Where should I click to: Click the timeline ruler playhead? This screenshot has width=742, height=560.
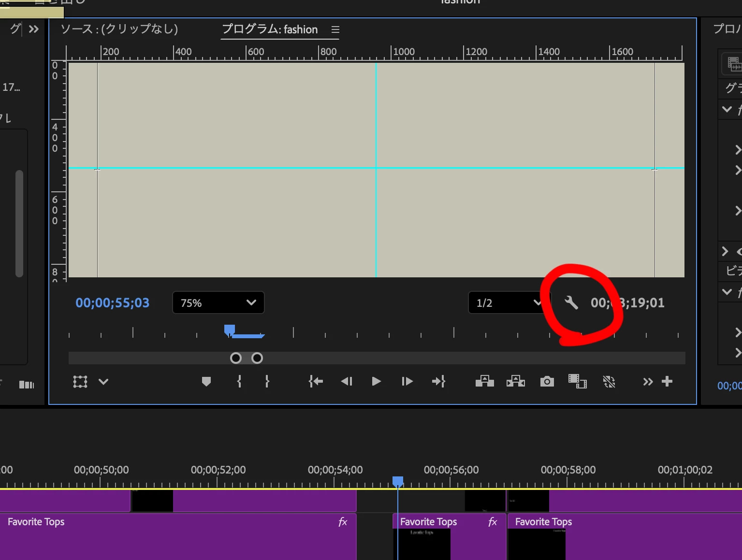(x=398, y=482)
